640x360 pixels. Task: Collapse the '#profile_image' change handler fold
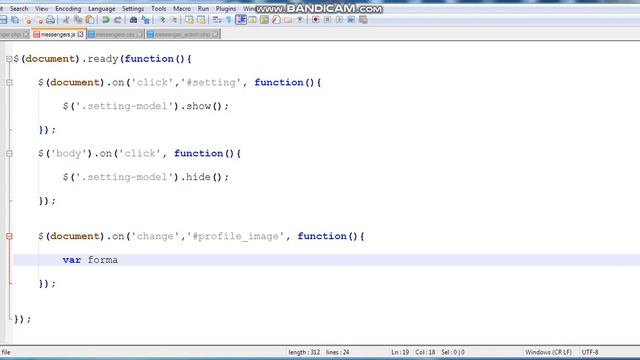click(9, 236)
